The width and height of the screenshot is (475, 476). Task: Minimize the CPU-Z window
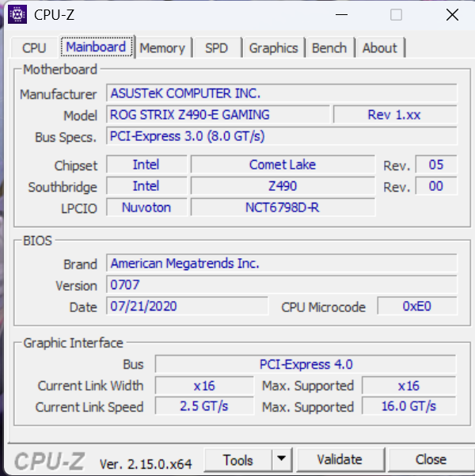coord(341,14)
